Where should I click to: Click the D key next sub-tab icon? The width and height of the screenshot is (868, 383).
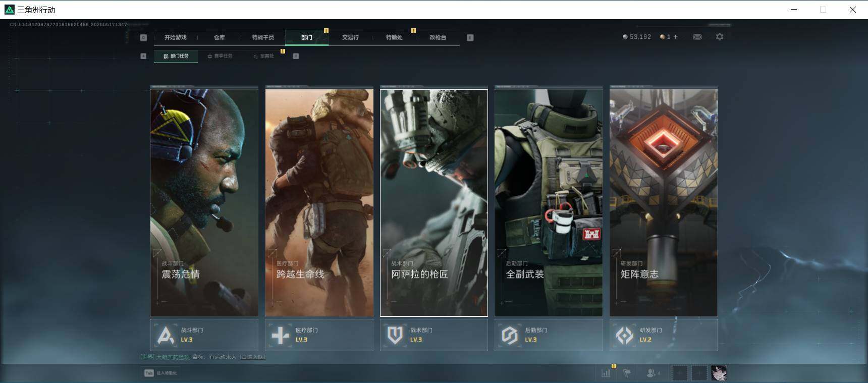tap(296, 56)
